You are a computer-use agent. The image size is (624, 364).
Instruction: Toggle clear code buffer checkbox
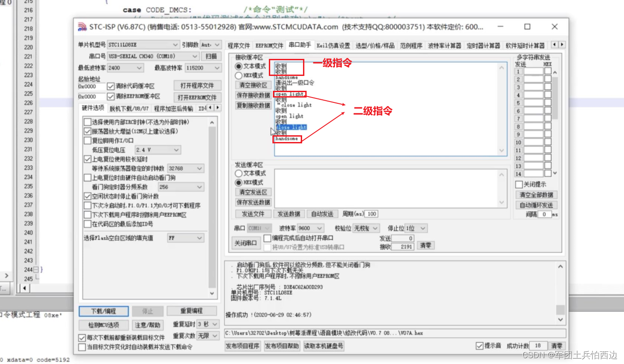click(x=111, y=86)
